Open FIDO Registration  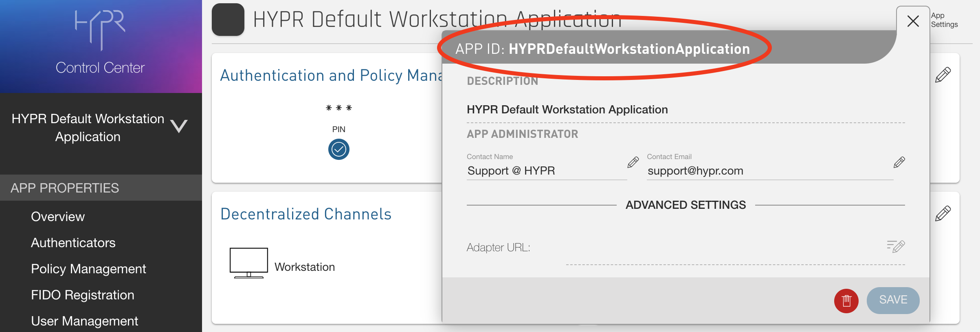83,295
